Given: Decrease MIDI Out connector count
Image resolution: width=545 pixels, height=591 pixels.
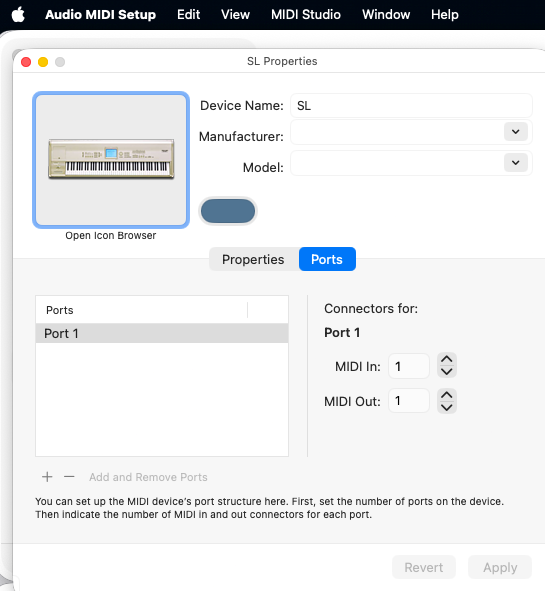Looking at the screenshot, I should click(x=447, y=407).
